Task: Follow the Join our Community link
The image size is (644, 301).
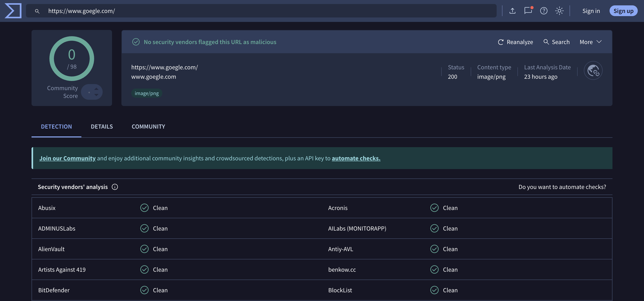Action: pos(67,158)
